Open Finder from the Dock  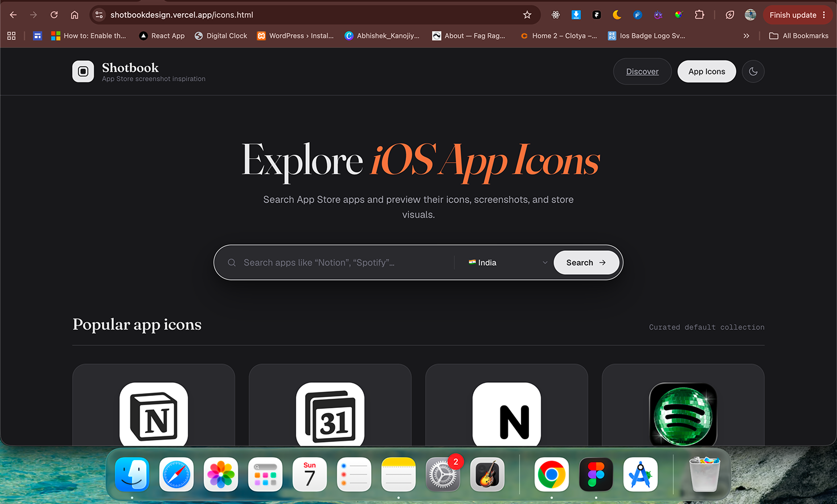coord(132,474)
